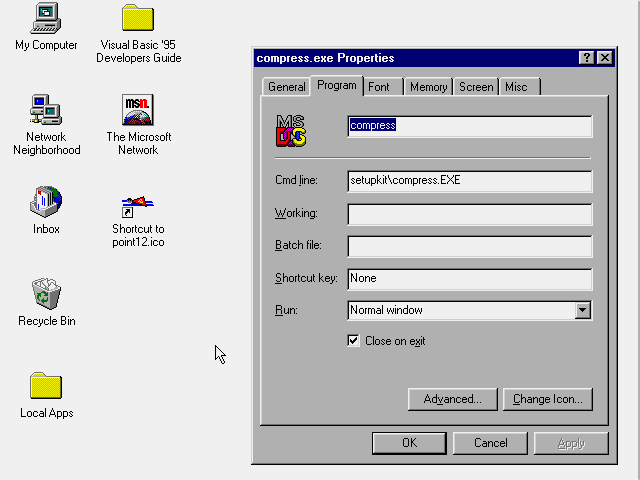640x480 pixels.
Task: Open the Recycle Bin
Action: pyautogui.click(x=46, y=294)
